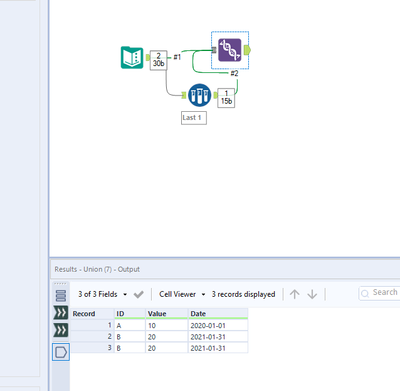Click the search magnifier icon
The width and height of the screenshot is (400, 391).
point(365,293)
